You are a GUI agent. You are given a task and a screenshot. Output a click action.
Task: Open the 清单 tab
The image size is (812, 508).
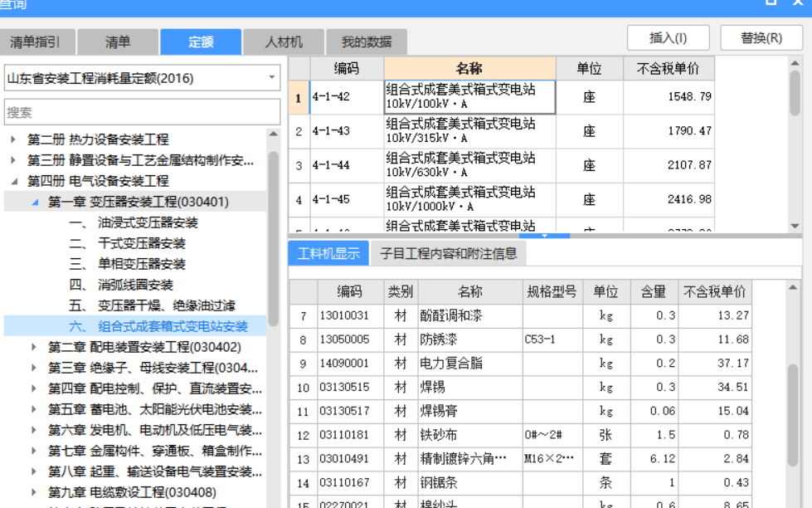pyautogui.click(x=118, y=42)
